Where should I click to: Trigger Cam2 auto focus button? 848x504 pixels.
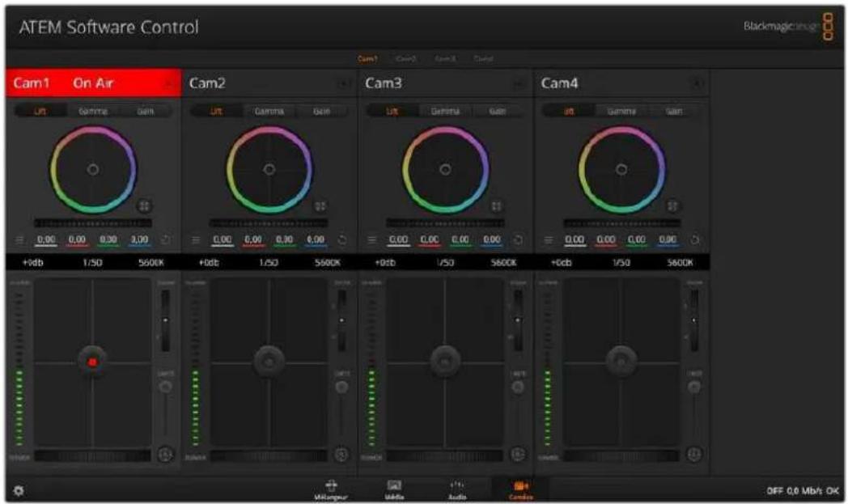pyautogui.click(x=341, y=455)
